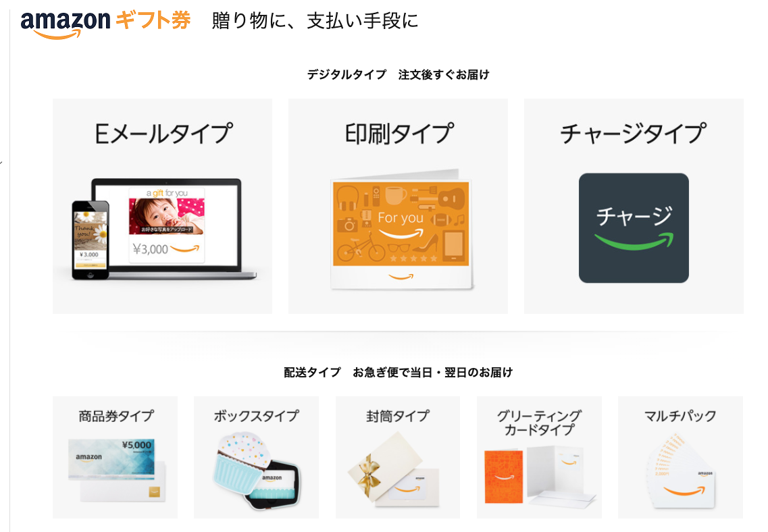This screenshot has width=768, height=532.
Task: Click the smartphone Thank you card image
Action: [x=91, y=240]
